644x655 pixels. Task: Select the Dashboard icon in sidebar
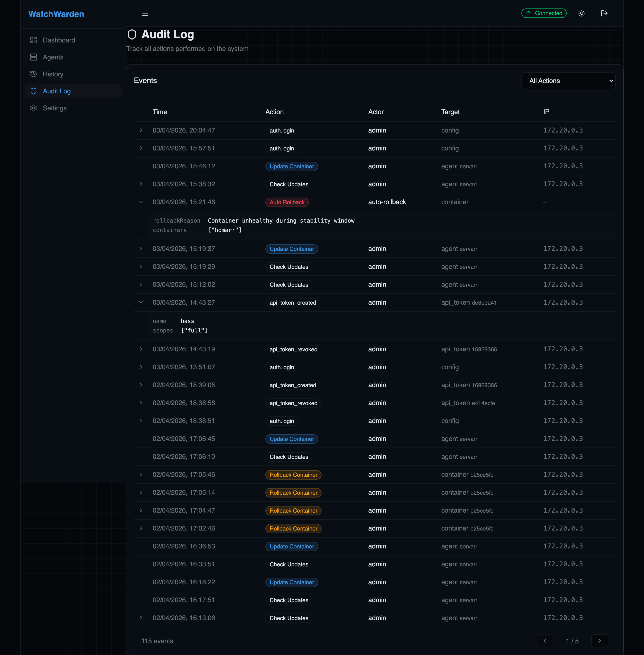tap(33, 40)
